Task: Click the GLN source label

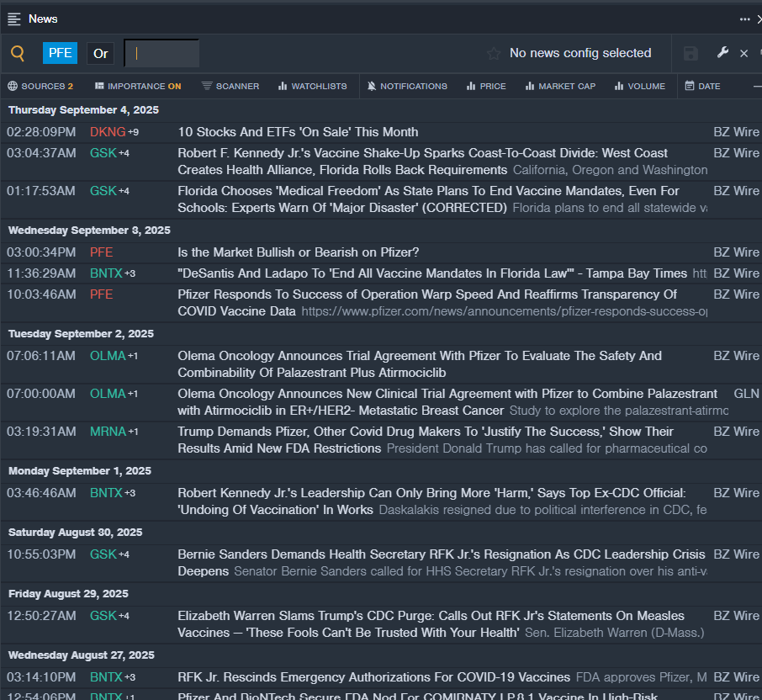Action: click(747, 394)
